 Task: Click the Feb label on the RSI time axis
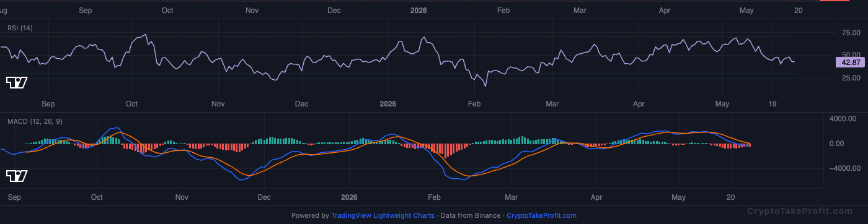(x=474, y=104)
